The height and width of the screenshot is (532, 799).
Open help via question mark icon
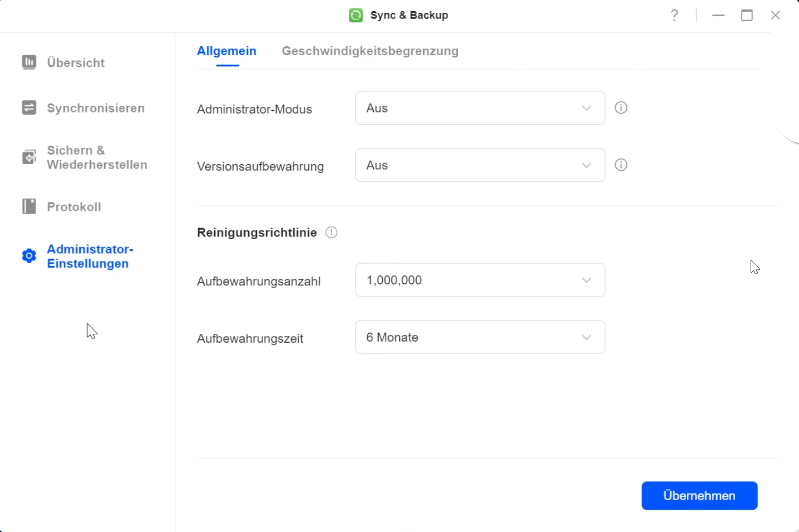tap(674, 15)
